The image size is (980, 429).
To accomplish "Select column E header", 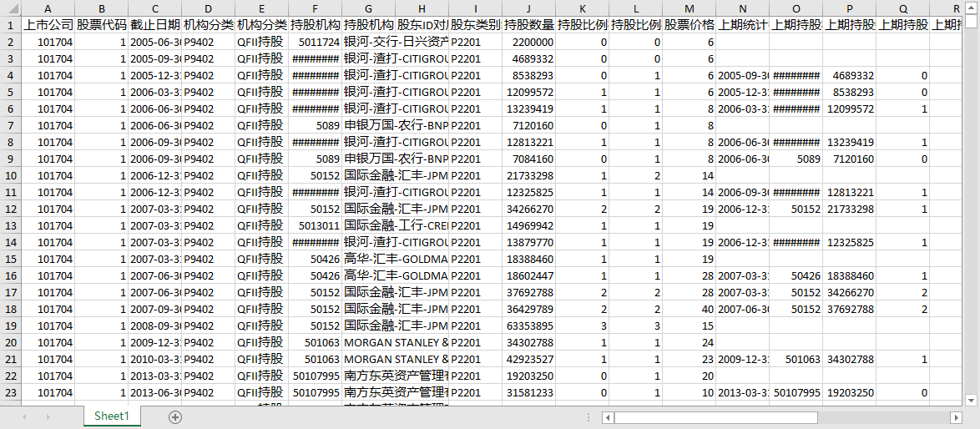I will (x=262, y=8).
